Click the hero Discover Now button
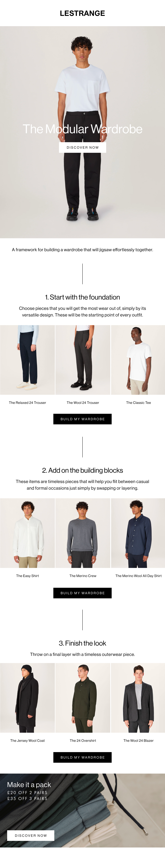Viewport: 165px width, 868px height. [x=82, y=147]
